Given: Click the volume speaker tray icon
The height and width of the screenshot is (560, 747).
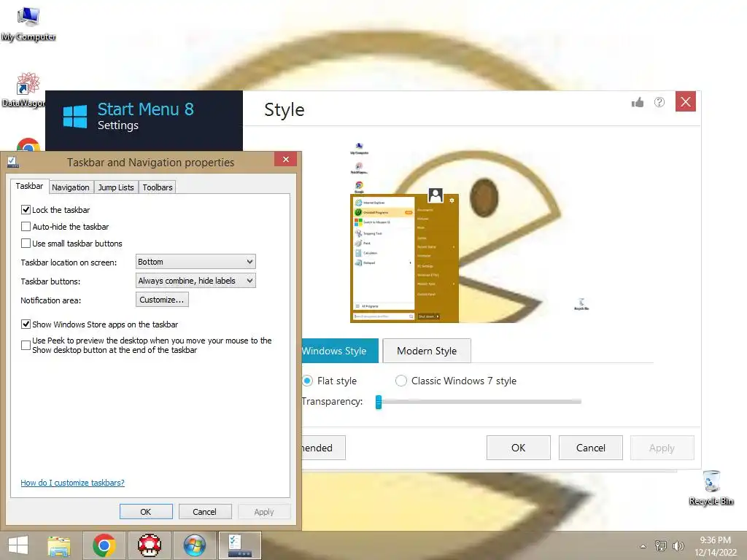Looking at the screenshot, I should point(678,545).
